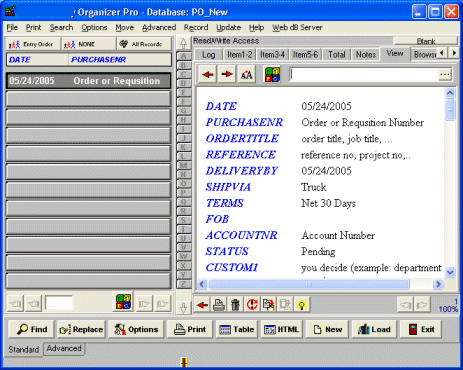Click the HTML button
463x370 pixels.
[x=282, y=329]
